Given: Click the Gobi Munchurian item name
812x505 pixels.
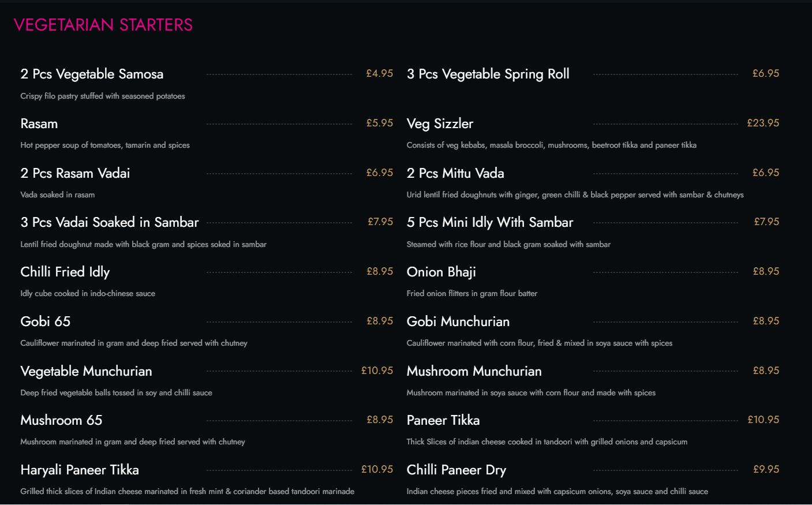Looking at the screenshot, I should [x=458, y=321].
